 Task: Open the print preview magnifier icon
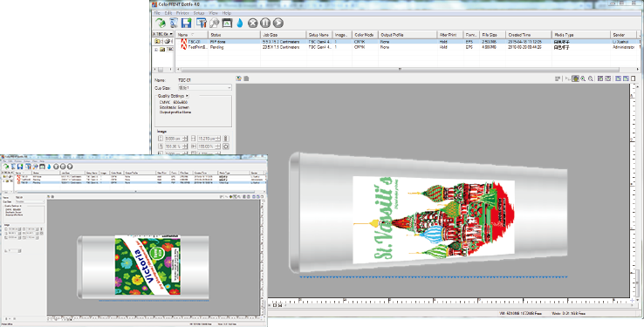point(214,23)
